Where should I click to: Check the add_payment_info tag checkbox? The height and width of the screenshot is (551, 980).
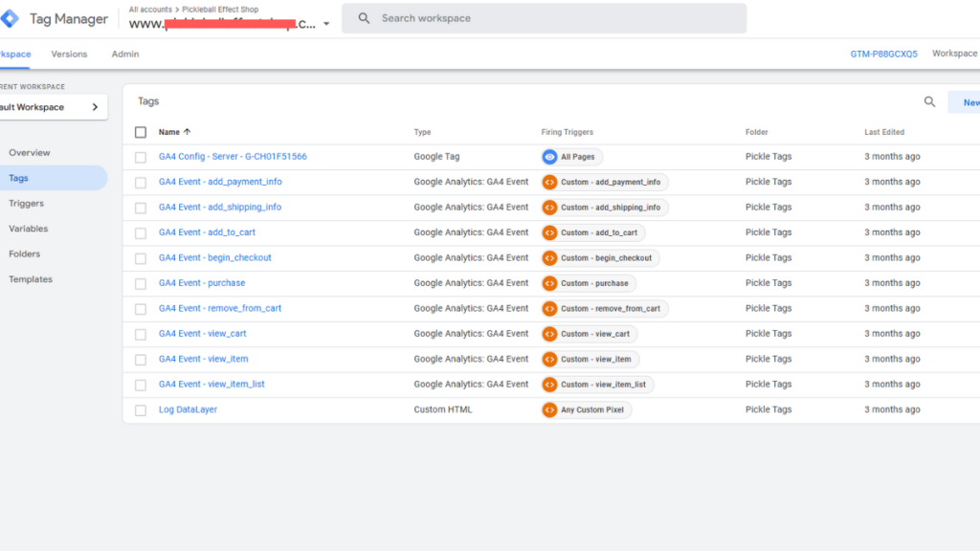pyautogui.click(x=141, y=183)
